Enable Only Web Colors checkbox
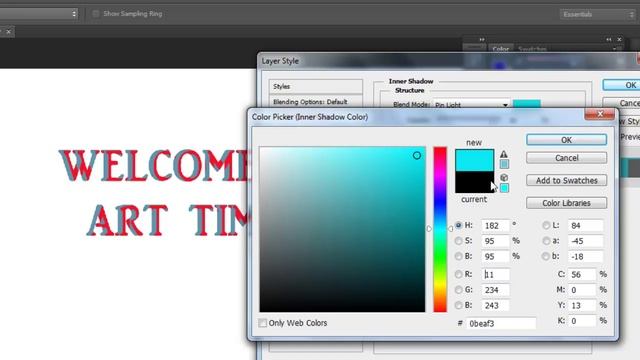The width and height of the screenshot is (640, 360). [262, 323]
